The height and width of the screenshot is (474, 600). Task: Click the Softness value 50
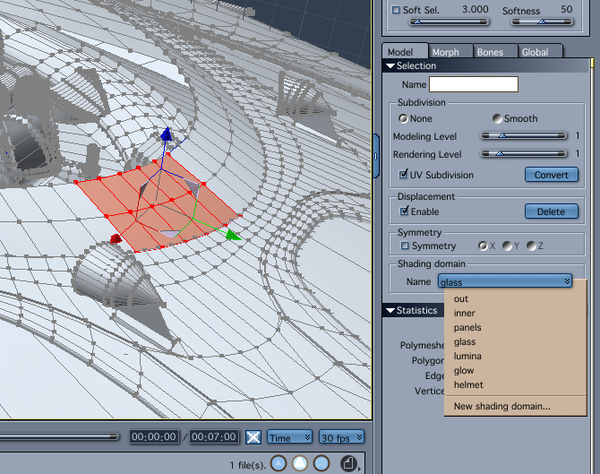point(566,10)
